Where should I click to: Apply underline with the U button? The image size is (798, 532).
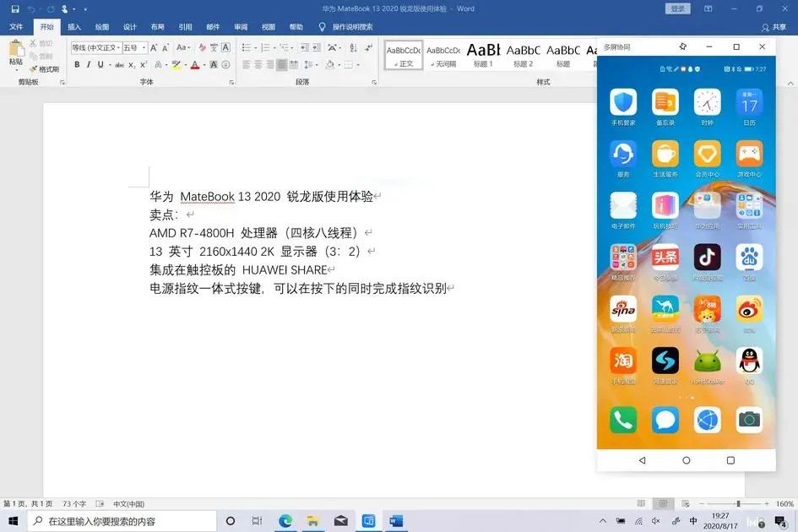[100, 65]
